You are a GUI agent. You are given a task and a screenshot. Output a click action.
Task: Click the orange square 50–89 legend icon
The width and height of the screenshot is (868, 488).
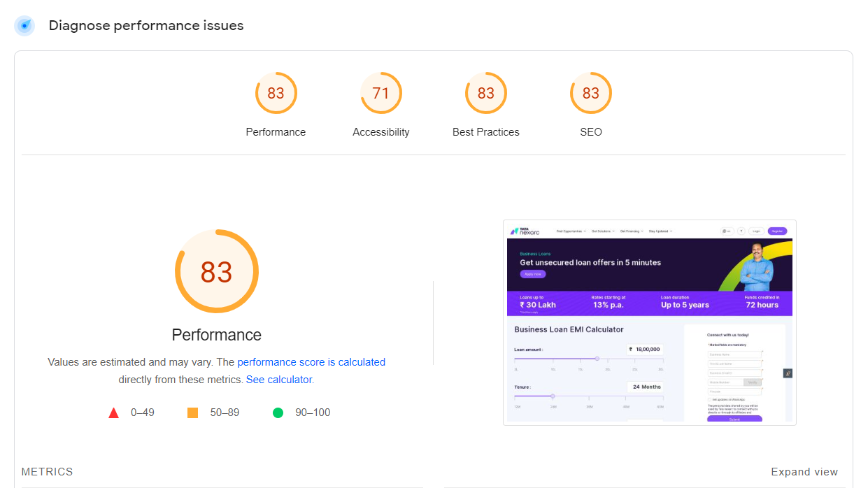(x=192, y=412)
